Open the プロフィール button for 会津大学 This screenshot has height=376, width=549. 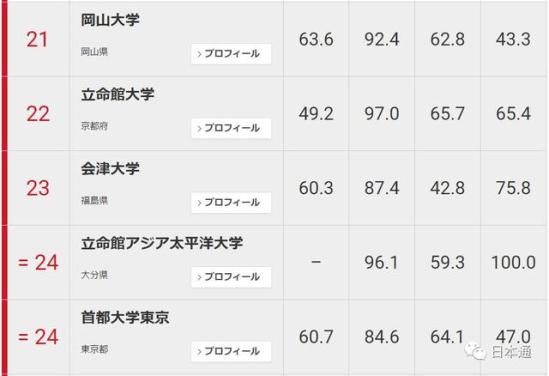[231, 202]
